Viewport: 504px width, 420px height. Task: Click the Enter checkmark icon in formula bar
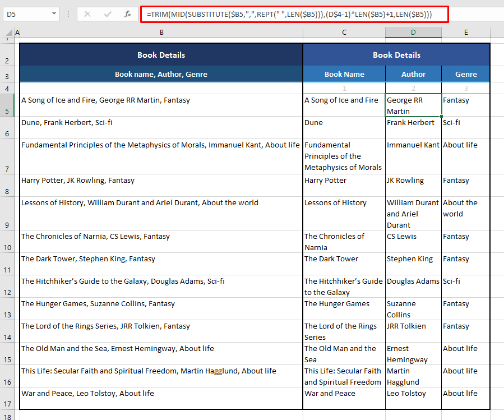tap(108, 14)
